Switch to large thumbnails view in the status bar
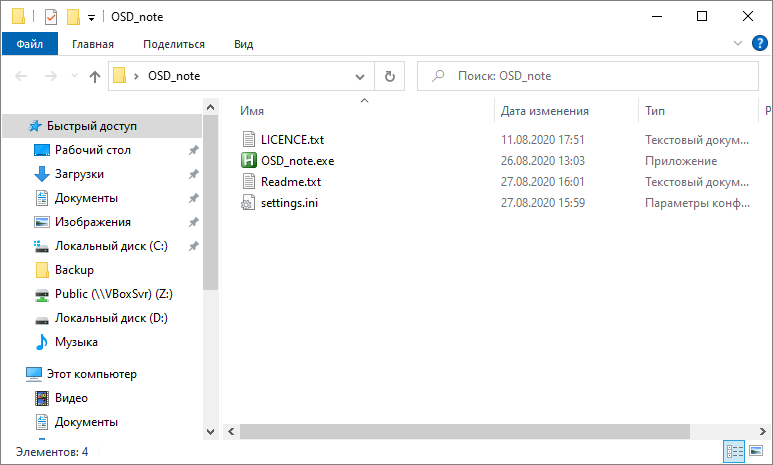773x465 pixels. pyautogui.click(x=756, y=451)
